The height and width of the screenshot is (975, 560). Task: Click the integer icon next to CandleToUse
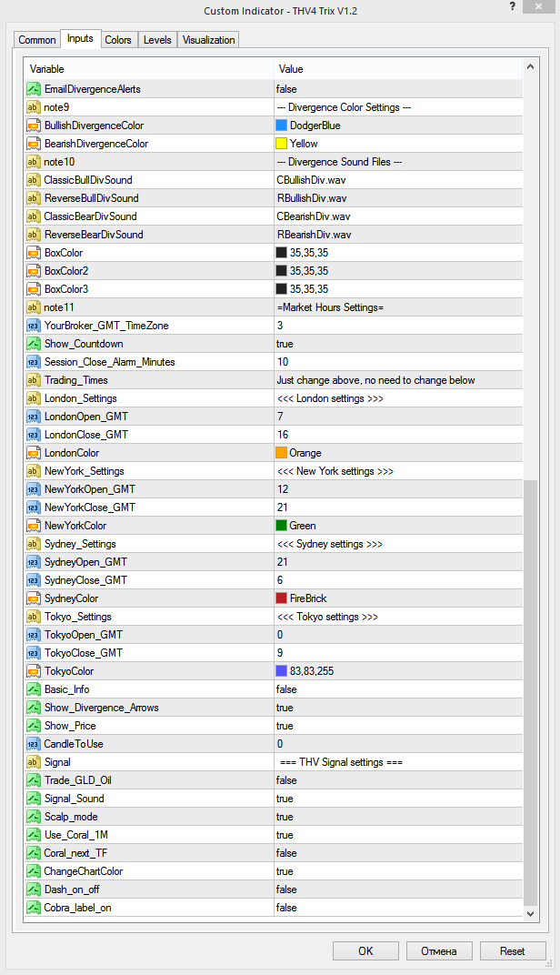pyautogui.click(x=33, y=744)
